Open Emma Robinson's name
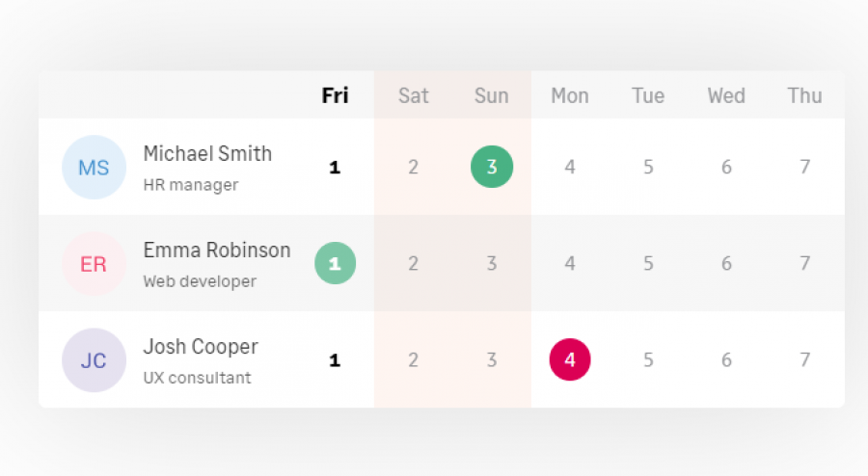The height and width of the screenshot is (476, 868). click(x=217, y=251)
